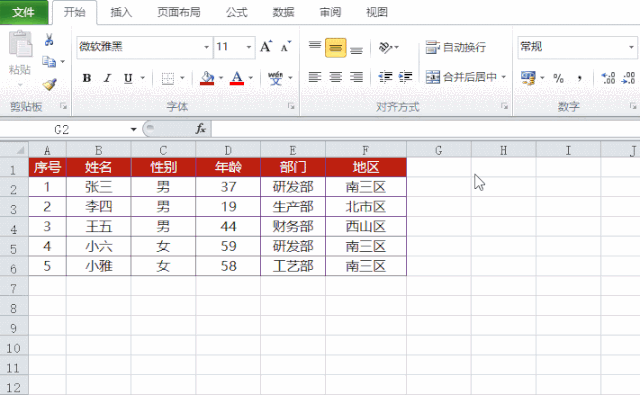Click the Cut scissors icon
The height and width of the screenshot is (395, 640).
pyautogui.click(x=49, y=40)
